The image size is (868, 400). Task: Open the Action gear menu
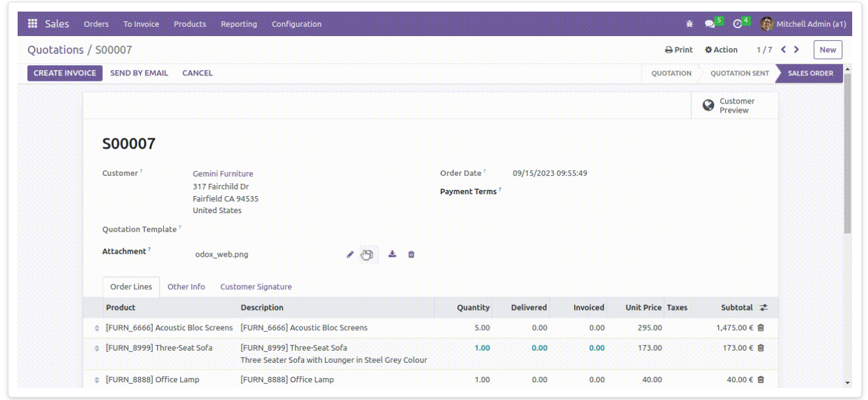point(721,49)
